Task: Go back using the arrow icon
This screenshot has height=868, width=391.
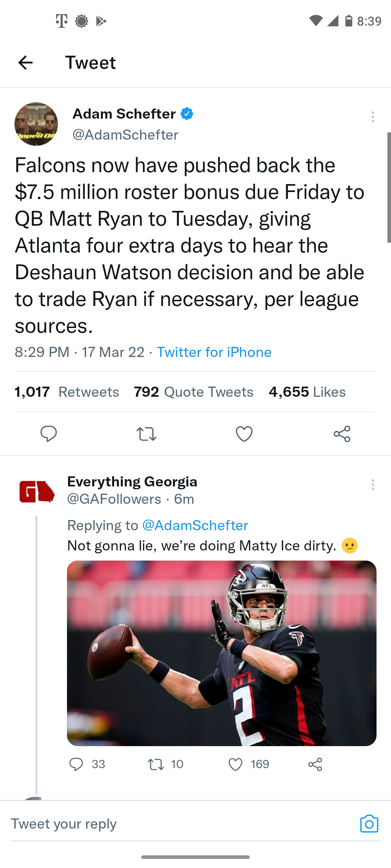Action: pyautogui.click(x=25, y=63)
